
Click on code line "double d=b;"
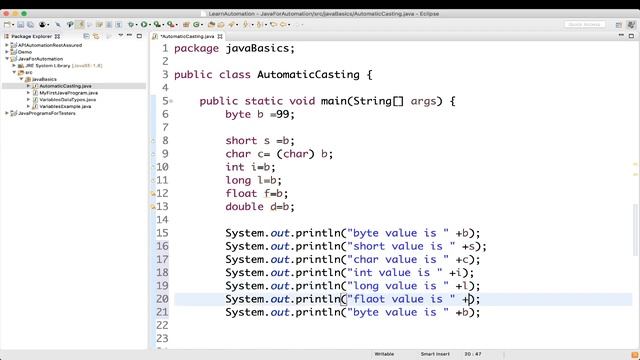pyautogui.click(x=260, y=207)
